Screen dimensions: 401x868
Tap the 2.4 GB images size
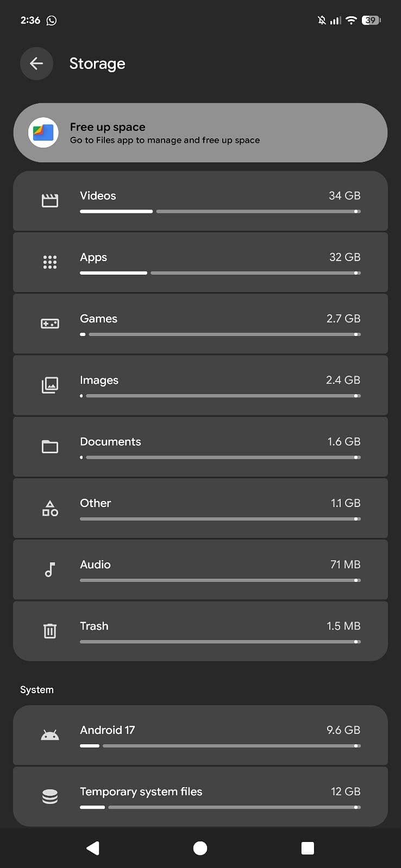click(x=343, y=380)
